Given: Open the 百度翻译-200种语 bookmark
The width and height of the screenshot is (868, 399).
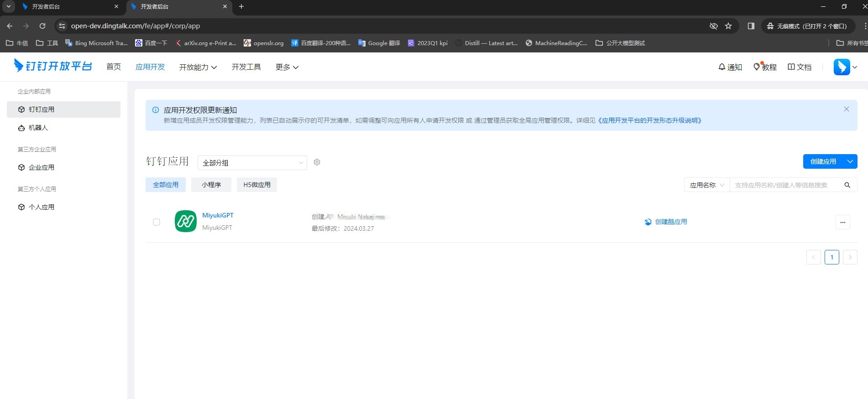Looking at the screenshot, I should point(321,43).
